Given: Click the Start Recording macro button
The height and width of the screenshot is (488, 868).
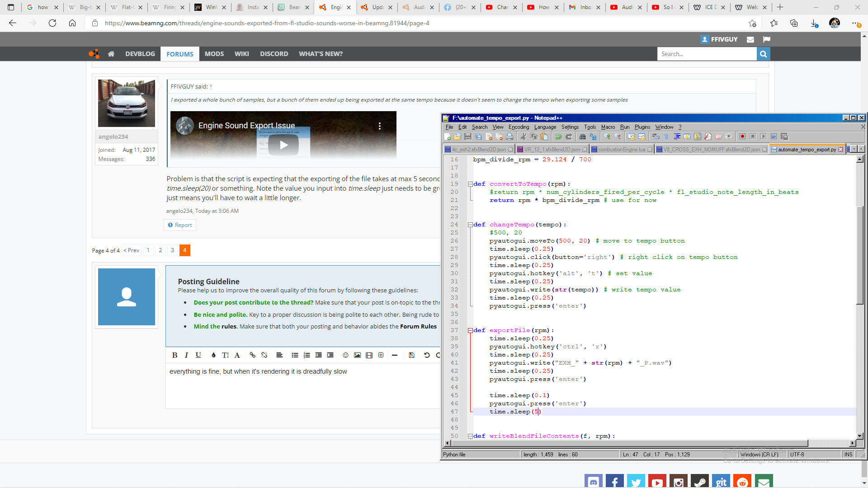Looking at the screenshot, I should (x=742, y=136).
